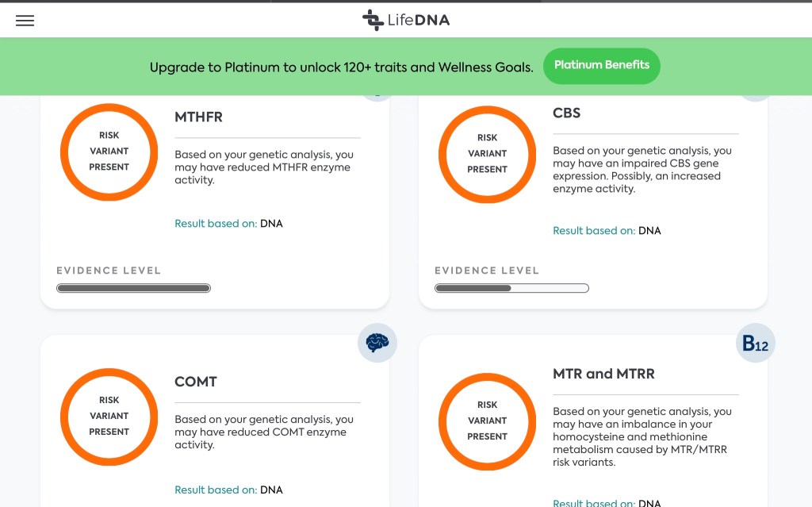This screenshot has height=507, width=812.
Task: Click the brain icon on COMT card
Action: [x=377, y=343]
